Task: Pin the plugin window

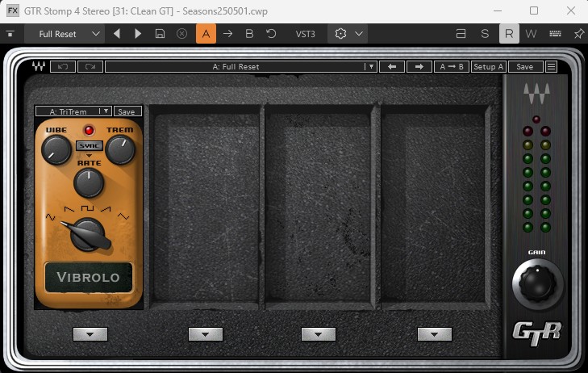Action: click(579, 34)
